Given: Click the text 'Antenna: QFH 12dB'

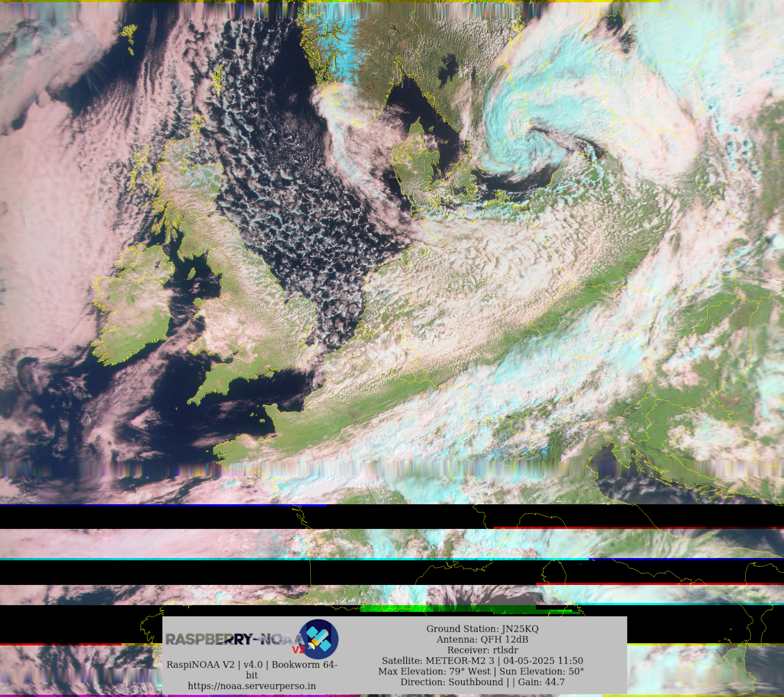Looking at the screenshot, I should 482,639.
